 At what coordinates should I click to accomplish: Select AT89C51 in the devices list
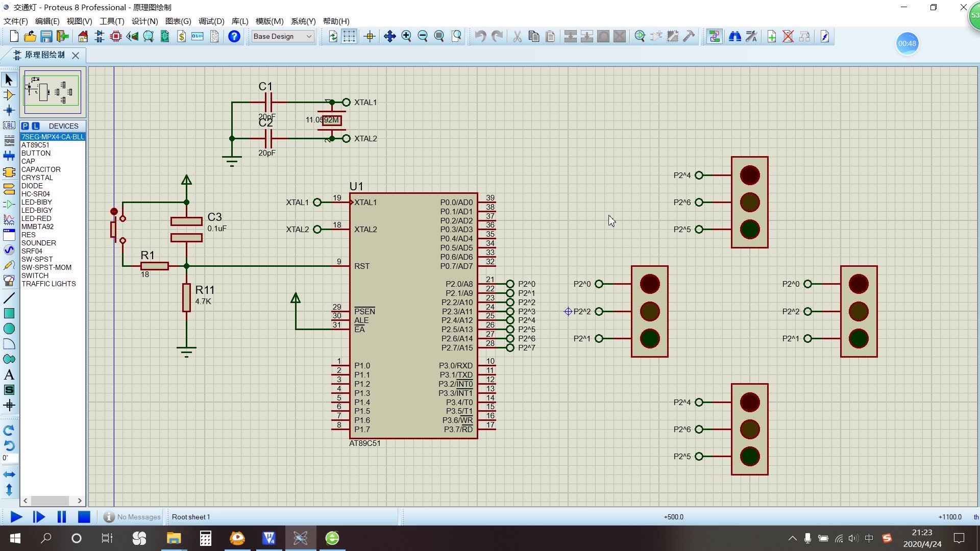coord(52,145)
